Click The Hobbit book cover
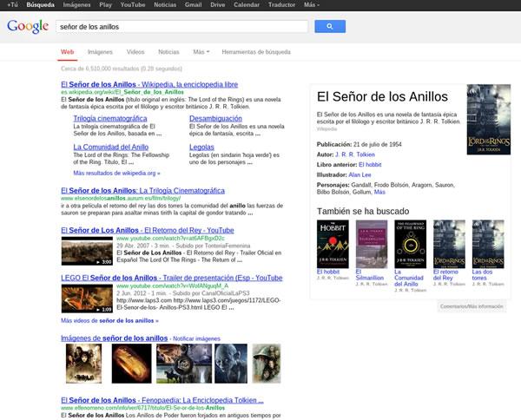 [x=332, y=243]
